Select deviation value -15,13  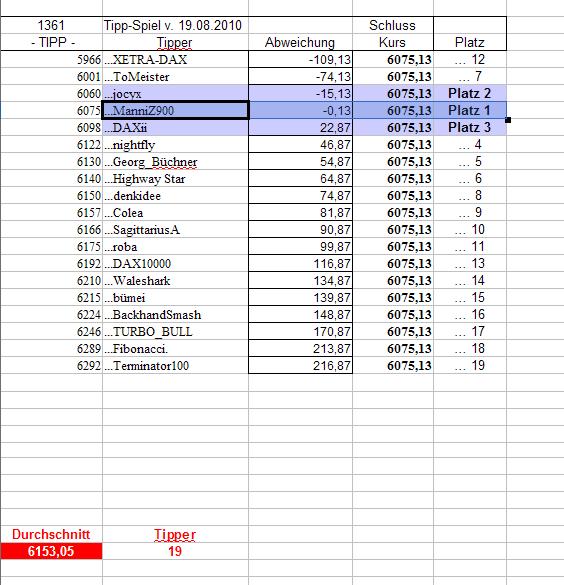tap(300, 93)
